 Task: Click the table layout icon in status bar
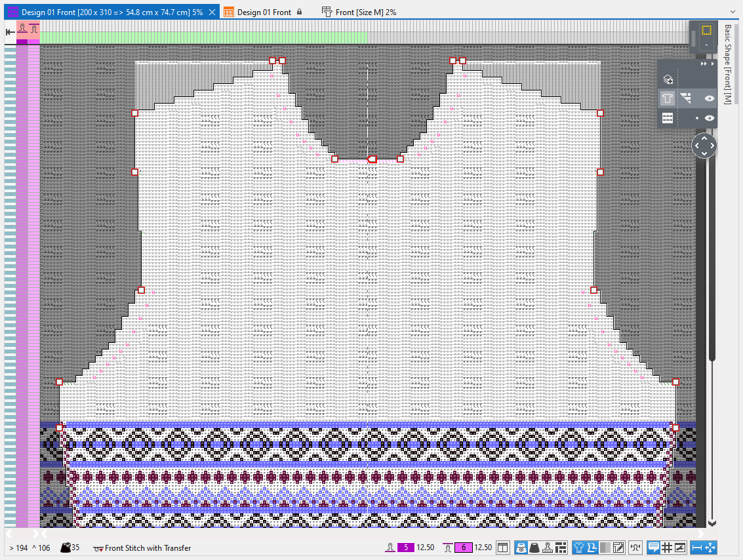click(502, 548)
